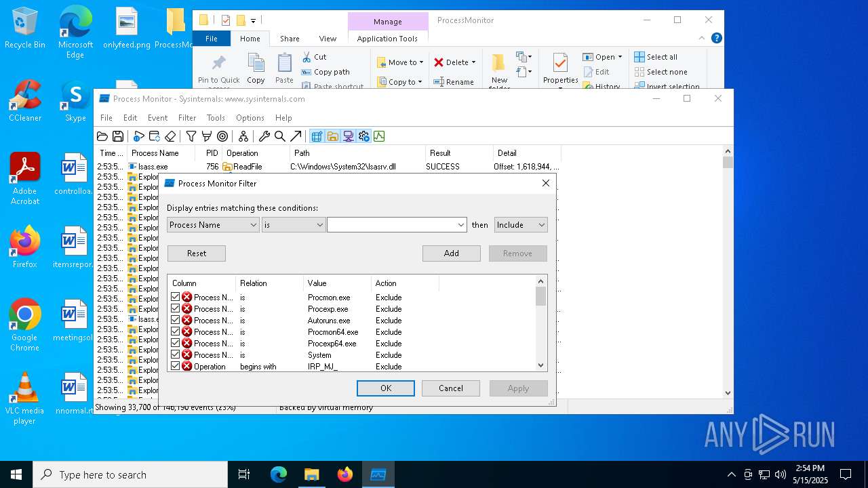Uncheck the Procmon64.exe exclude filter

click(176, 331)
